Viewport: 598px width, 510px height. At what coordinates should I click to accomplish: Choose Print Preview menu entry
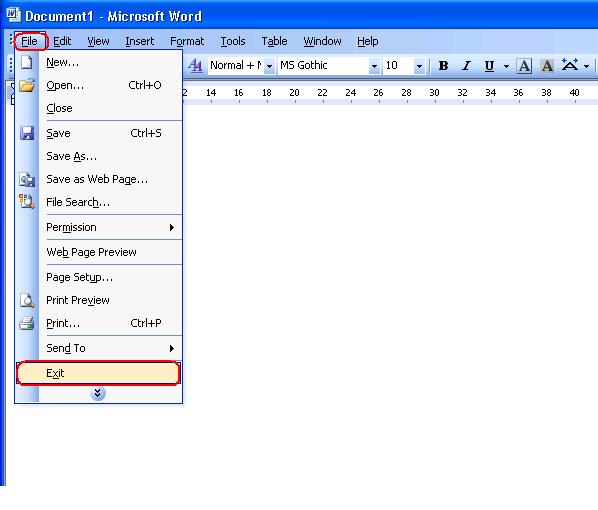99,300
